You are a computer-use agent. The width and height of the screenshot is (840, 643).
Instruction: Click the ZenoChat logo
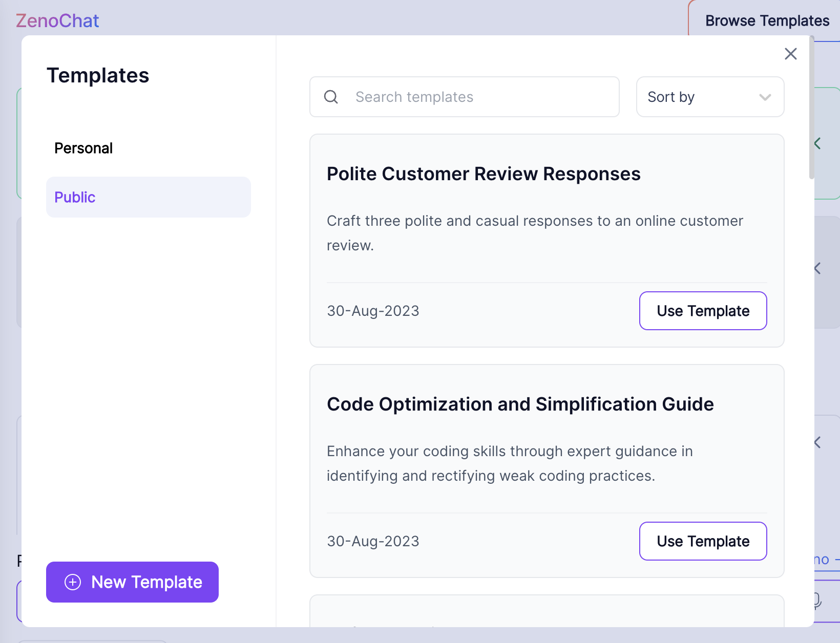pyautogui.click(x=57, y=20)
